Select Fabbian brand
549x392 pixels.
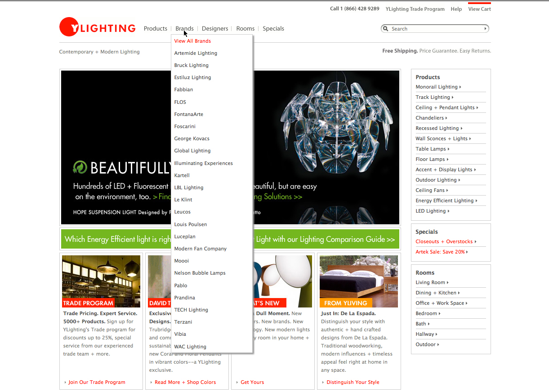pyautogui.click(x=183, y=89)
